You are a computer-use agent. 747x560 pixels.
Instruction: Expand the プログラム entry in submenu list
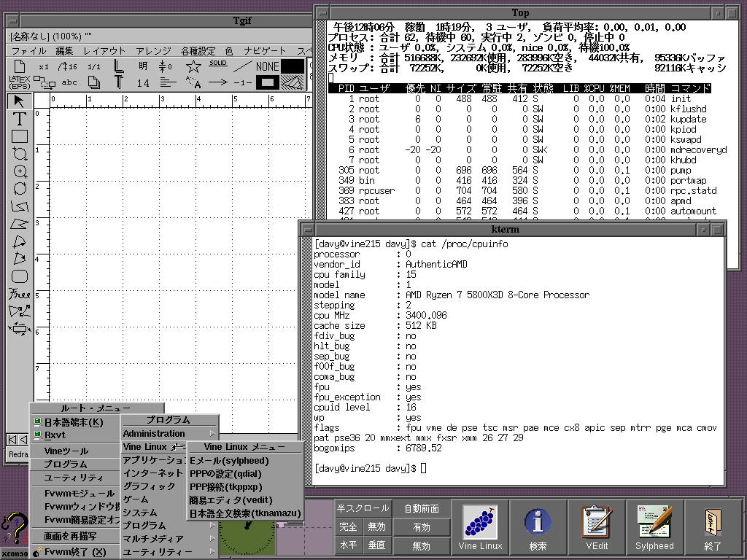[x=169, y=525]
